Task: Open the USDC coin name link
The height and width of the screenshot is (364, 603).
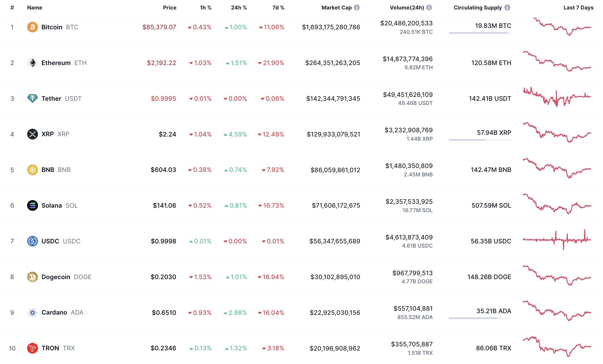Action: 50,241
